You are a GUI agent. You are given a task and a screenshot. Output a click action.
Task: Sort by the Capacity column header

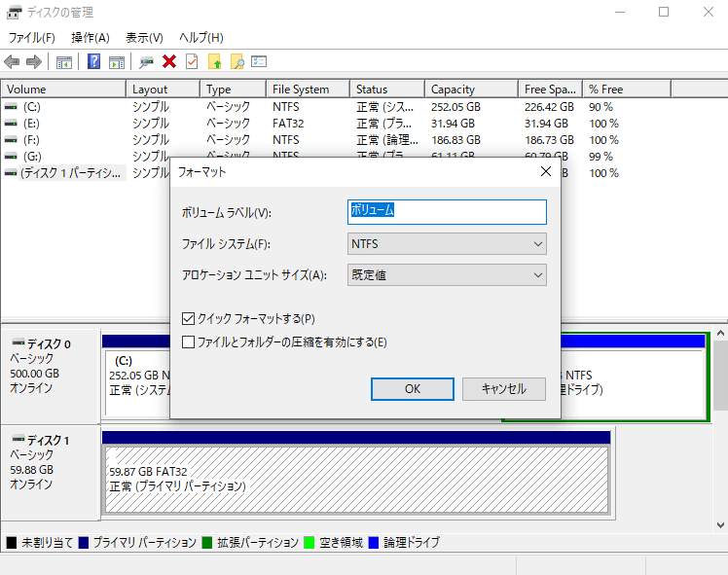coord(471,90)
